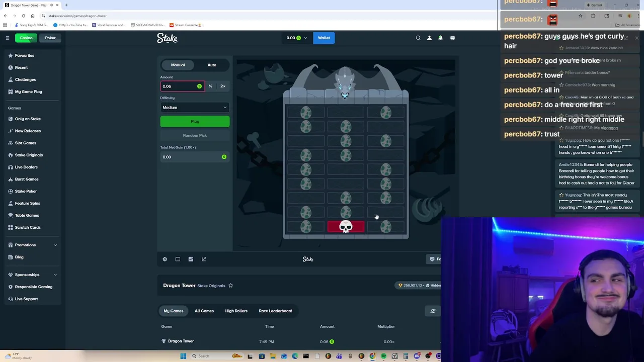Viewport: 644px width, 362px height.
Task: Toggle theatre mode rectangle icon
Action: pos(178,259)
